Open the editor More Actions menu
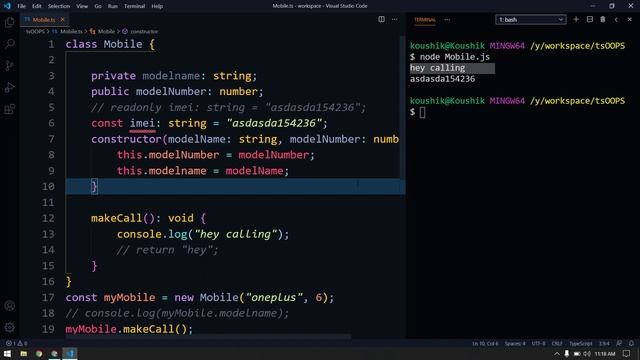Image resolution: width=640 pixels, height=360 pixels. point(395,19)
